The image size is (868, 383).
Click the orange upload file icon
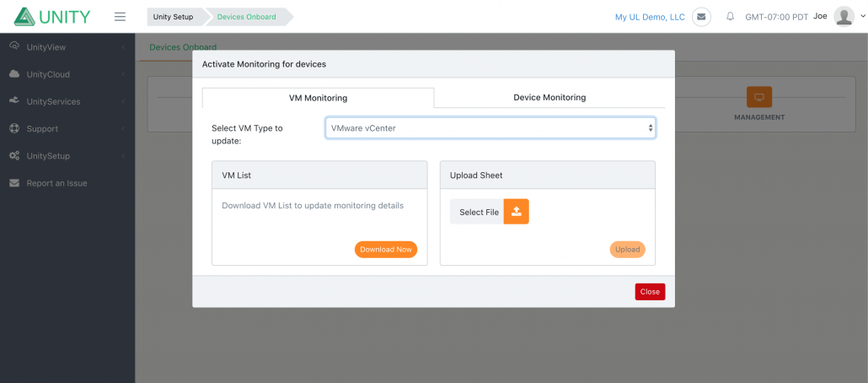tap(516, 212)
